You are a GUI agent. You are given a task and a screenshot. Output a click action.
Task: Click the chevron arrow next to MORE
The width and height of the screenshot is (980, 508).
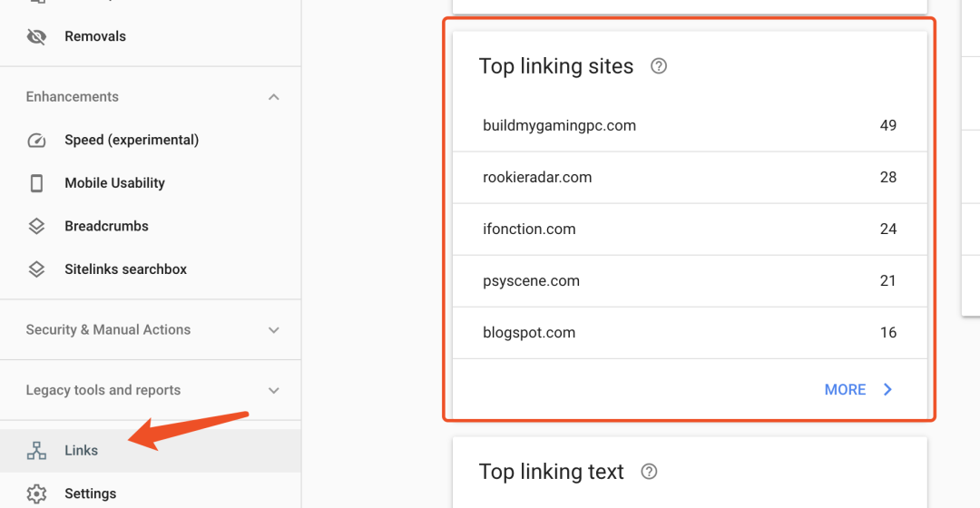click(887, 389)
